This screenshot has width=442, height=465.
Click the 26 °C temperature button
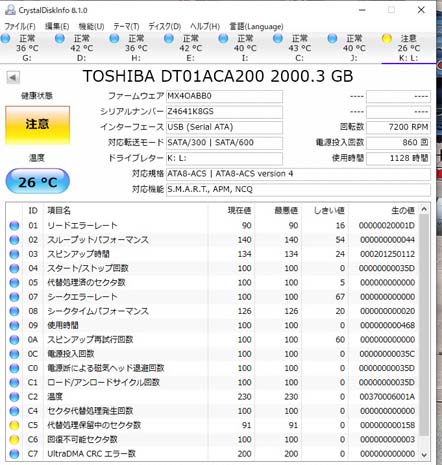pos(37,182)
